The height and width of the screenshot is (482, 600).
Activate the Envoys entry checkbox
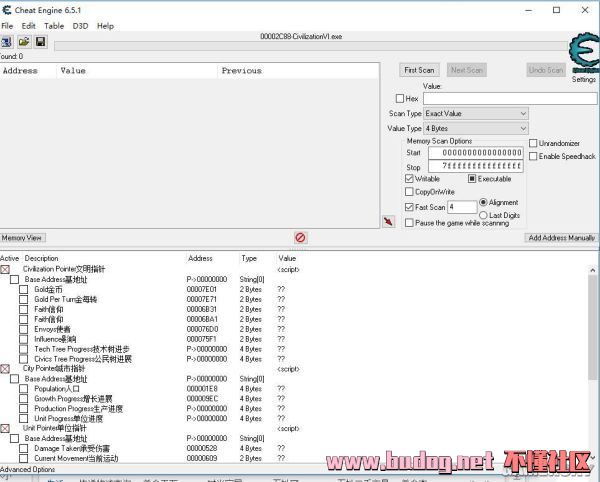23,329
